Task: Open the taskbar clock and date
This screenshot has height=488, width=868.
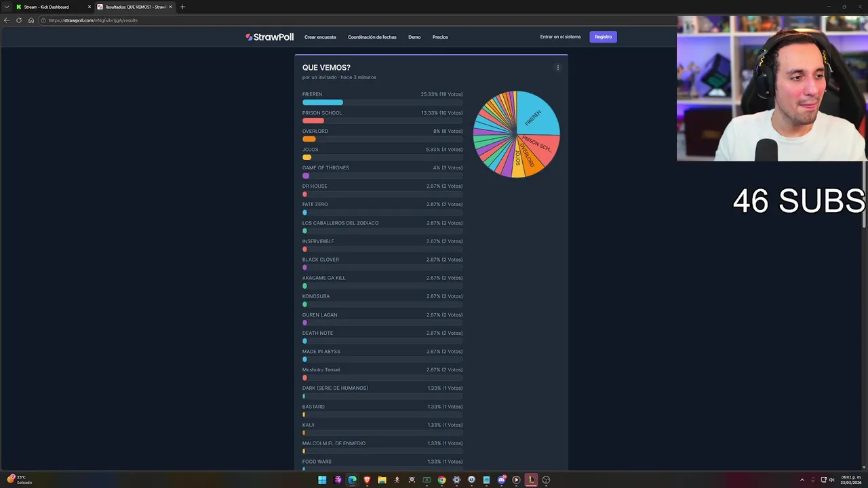Action: tap(850, 479)
